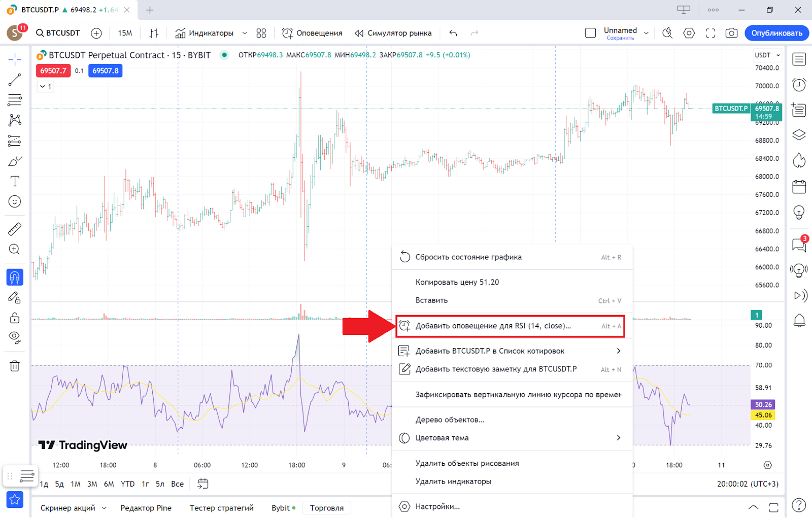Open the Цветовая тема submenu
Image resolution: width=812 pixels, height=518 pixels.
[x=512, y=438]
